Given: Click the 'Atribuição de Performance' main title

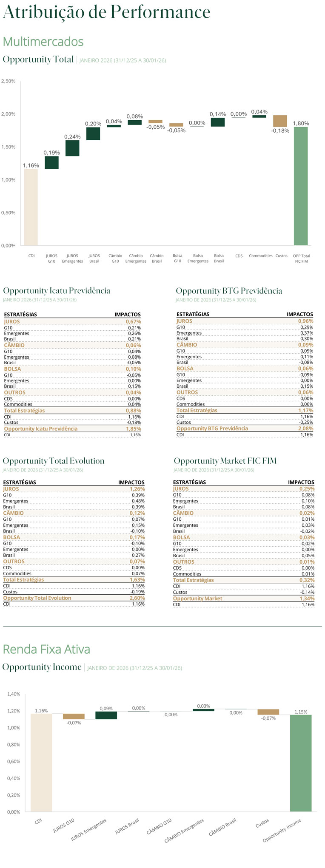Looking at the screenshot, I should 106,12.
